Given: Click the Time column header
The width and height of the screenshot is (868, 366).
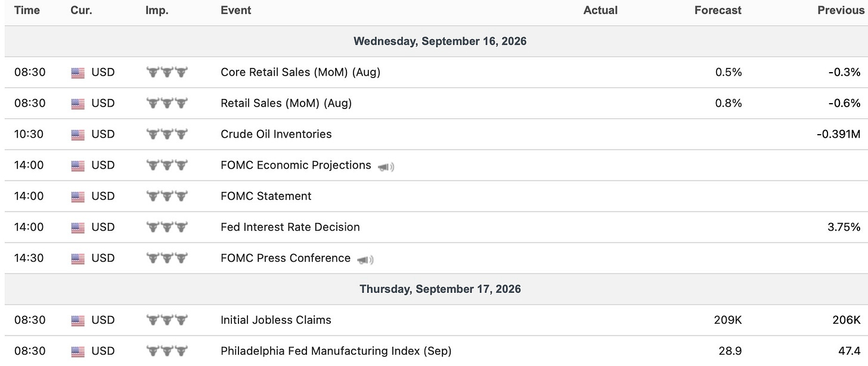Looking at the screenshot, I should [x=27, y=10].
